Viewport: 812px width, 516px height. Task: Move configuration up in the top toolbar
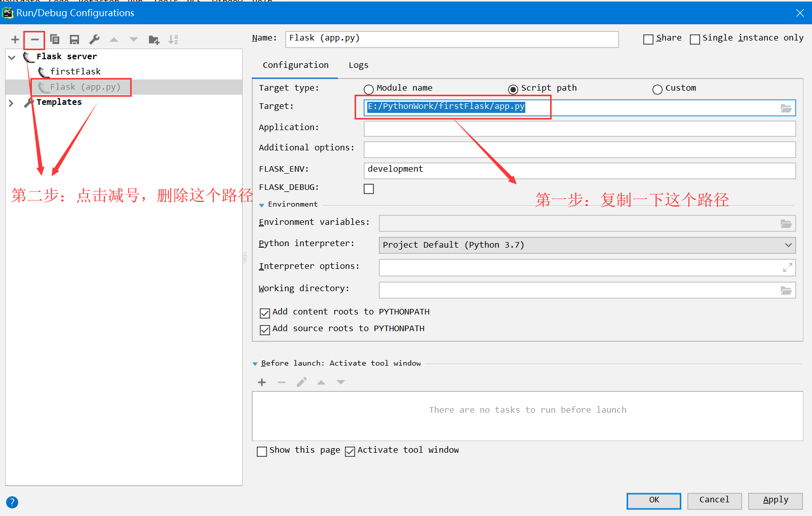[x=114, y=39]
